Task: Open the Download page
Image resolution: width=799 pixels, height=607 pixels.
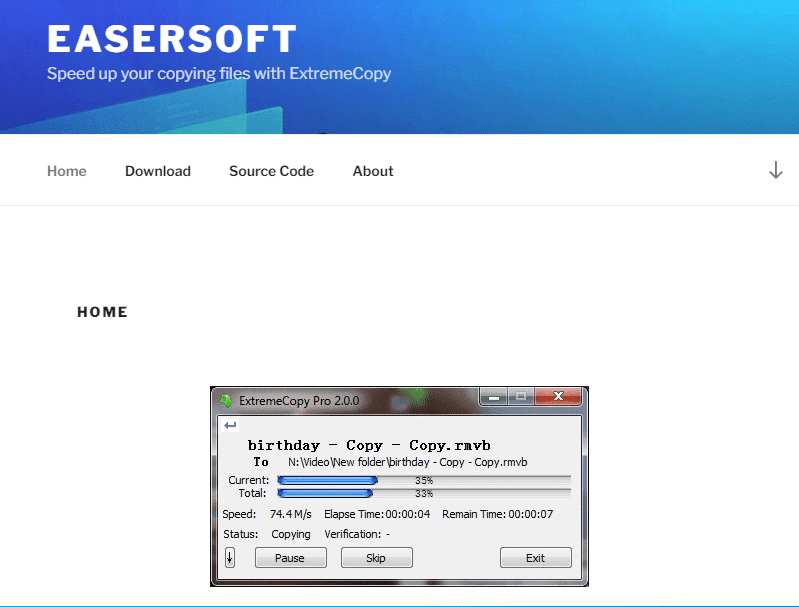Action: coord(158,171)
